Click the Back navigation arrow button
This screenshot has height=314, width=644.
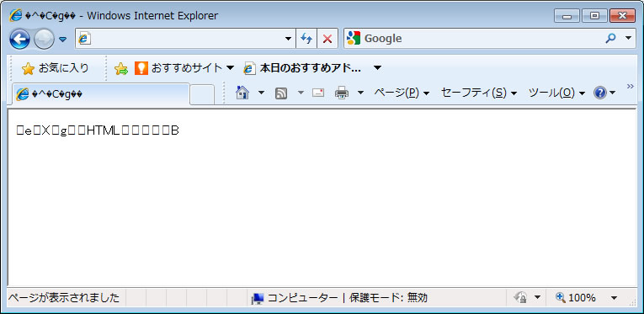pos(19,40)
